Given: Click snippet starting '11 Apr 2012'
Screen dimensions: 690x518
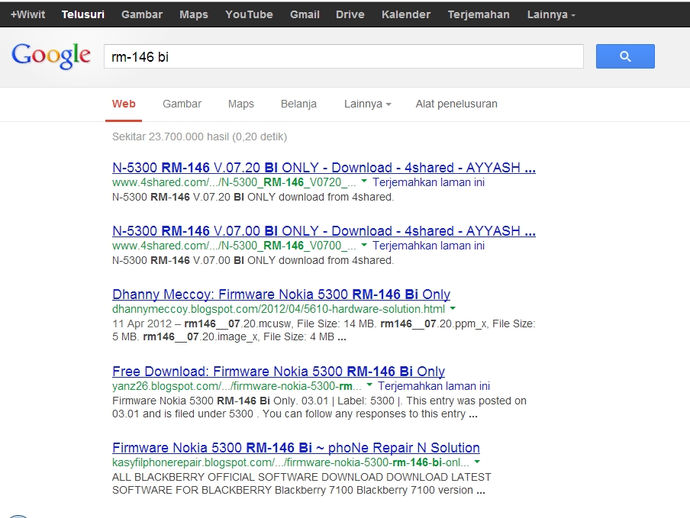Looking at the screenshot, I should click(x=324, y=331).
